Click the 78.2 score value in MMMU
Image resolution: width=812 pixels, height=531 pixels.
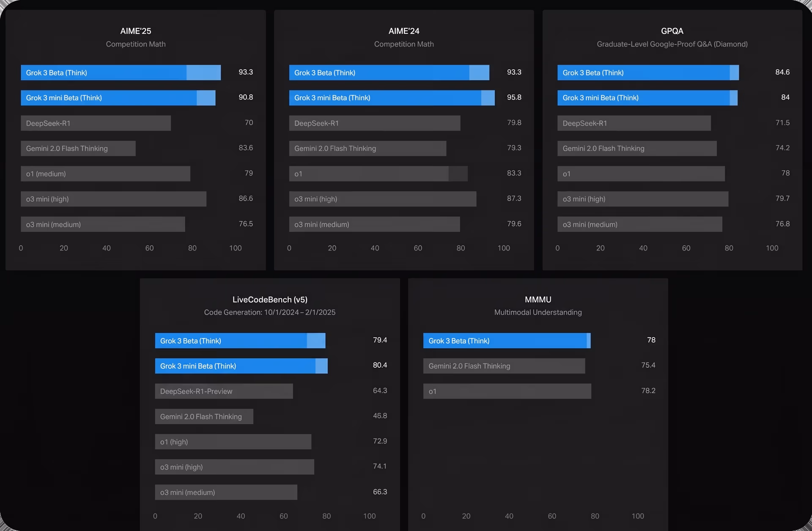(x=648, y=391)
